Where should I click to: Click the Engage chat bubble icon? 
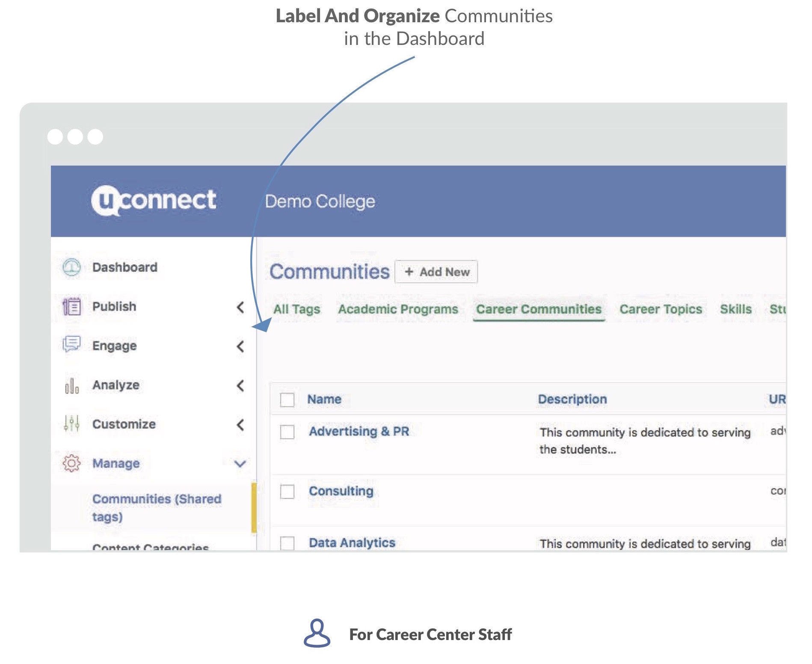pyautogui.click(x=71, y=344)
